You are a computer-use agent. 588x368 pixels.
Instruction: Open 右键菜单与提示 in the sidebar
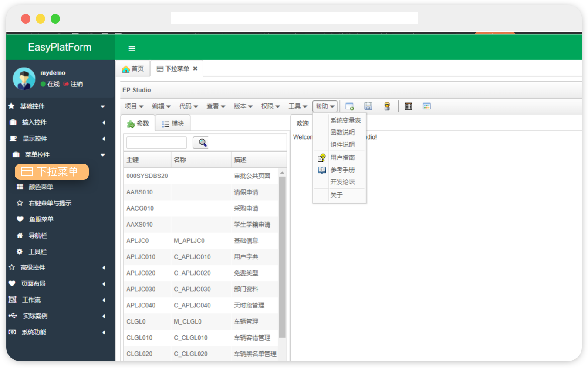[x=44, y=203]
